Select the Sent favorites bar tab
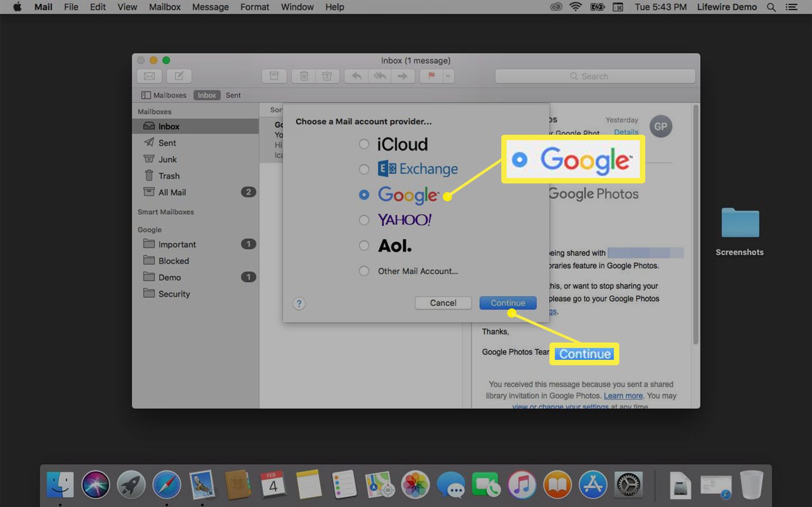Screen dimensions: 812x507 point(233,95)
